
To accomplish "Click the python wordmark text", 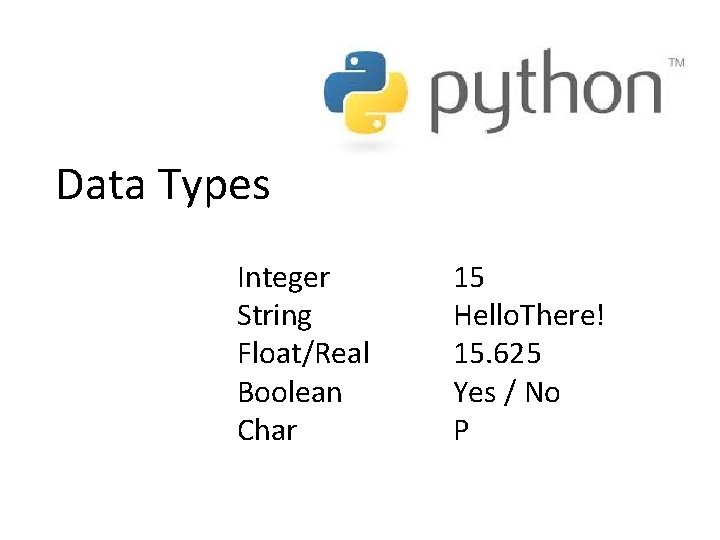I will (545, 95).
